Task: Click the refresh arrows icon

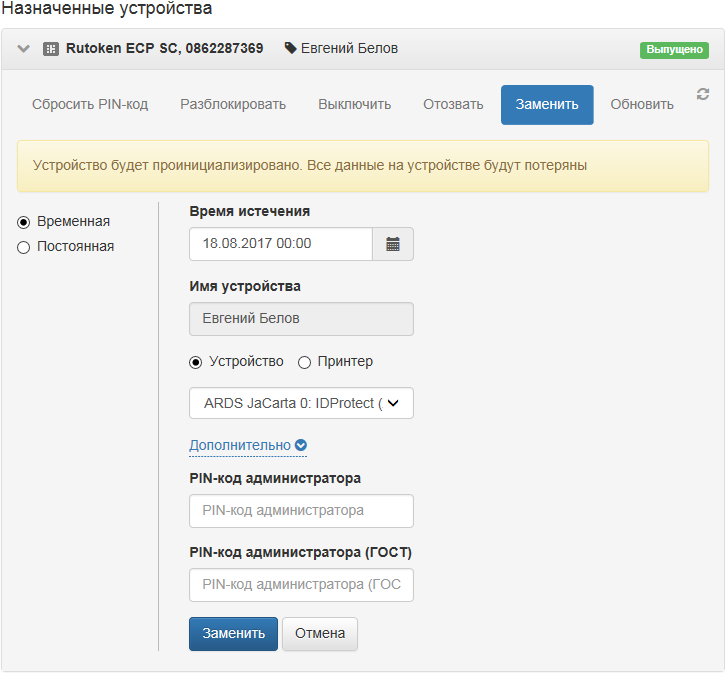Action: point(703,94)
